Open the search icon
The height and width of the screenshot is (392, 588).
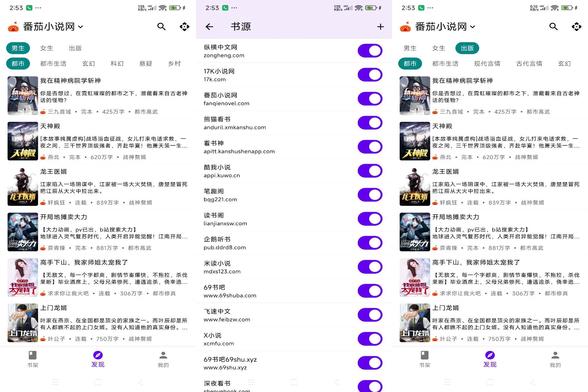pyautogui.click(x=161, y=27)
